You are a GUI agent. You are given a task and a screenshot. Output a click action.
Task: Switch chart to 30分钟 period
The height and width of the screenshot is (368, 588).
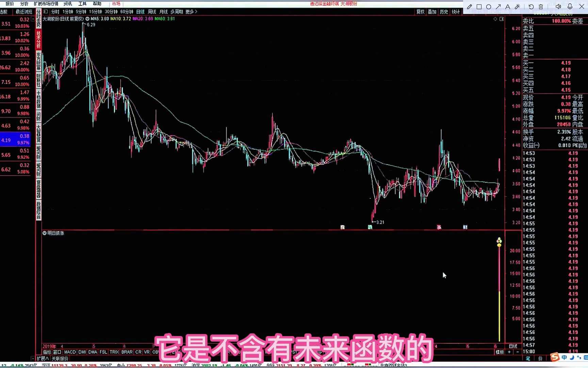point(111,12)
